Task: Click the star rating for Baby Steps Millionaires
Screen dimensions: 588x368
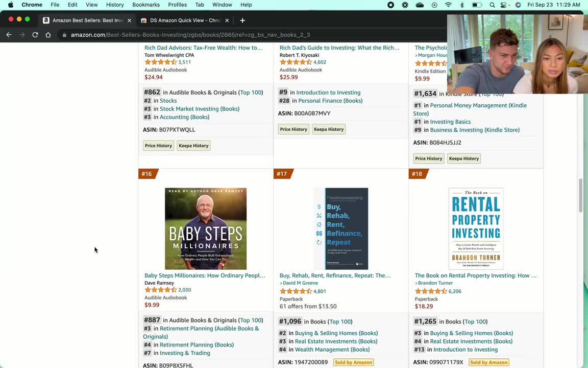Action: click(x=160, y=290)
